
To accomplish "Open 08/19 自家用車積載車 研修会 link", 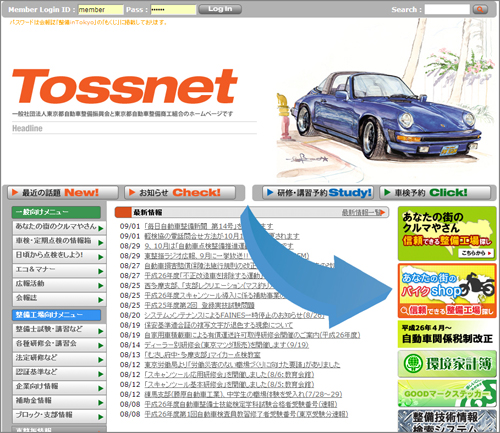I will coord(252,335).
